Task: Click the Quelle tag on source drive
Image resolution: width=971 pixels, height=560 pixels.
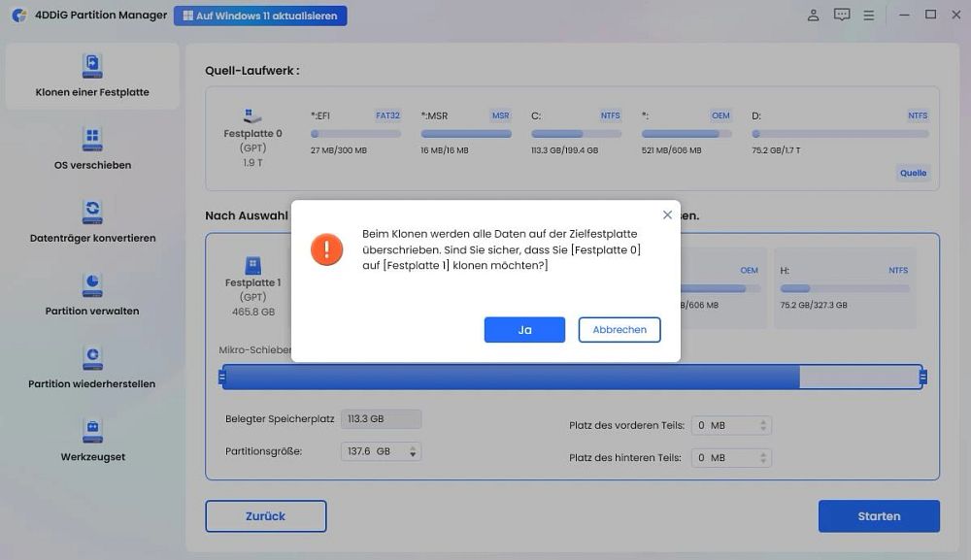Action: tap(913, 174)
